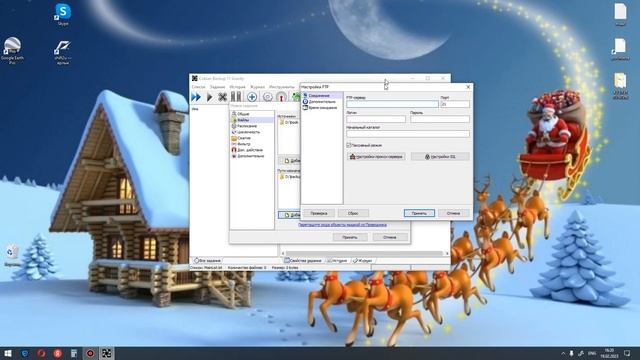Screen dimensions: 640x360
Task: Open the История menu
Action: (237, 87)
